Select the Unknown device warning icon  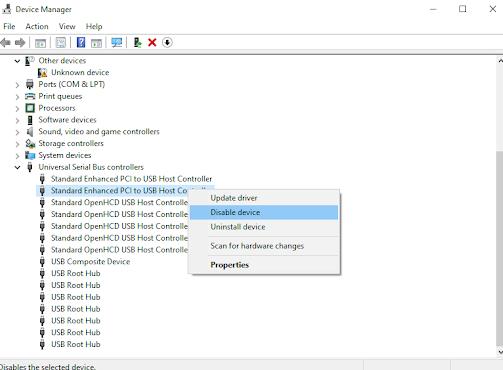(42, 72)
